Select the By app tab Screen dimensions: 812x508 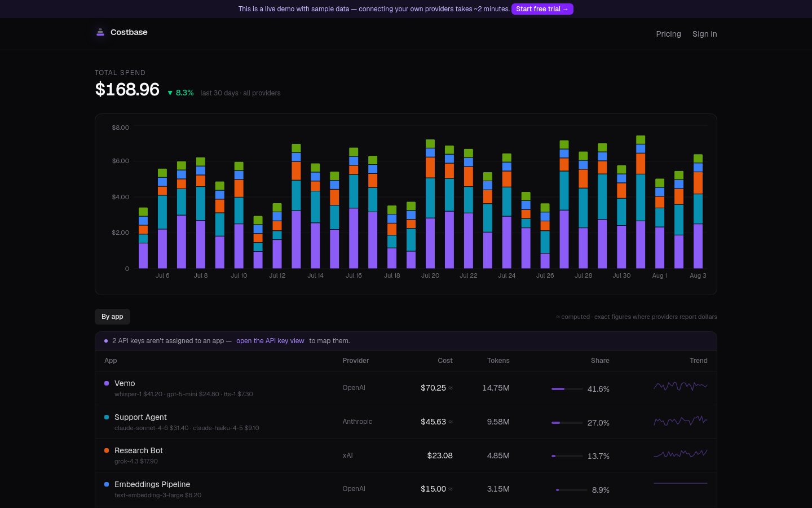tap(112, 317)
